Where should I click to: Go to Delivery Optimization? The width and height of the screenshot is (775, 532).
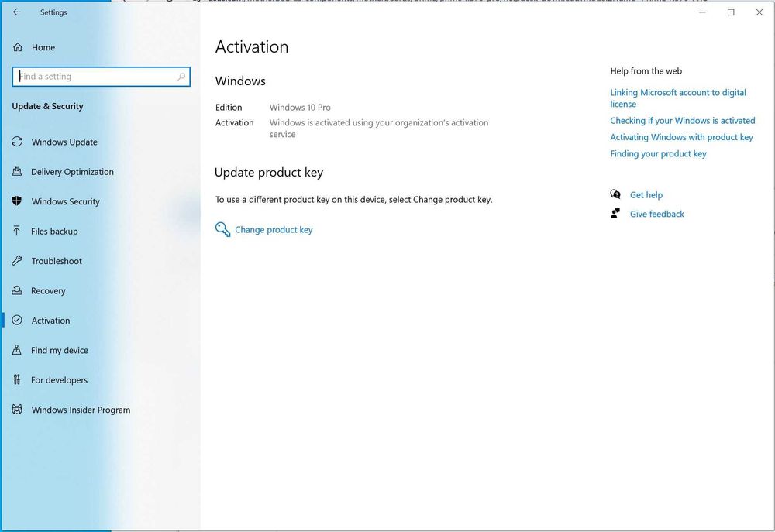point(72,172)
